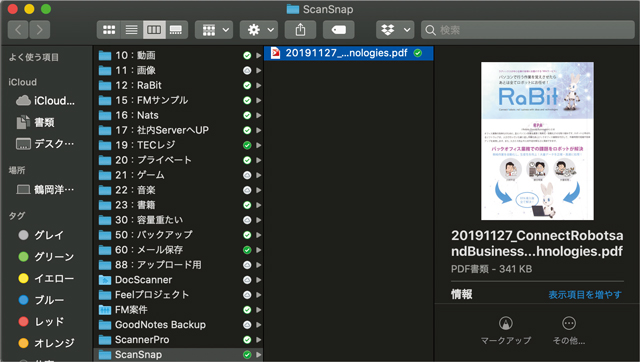
Task: Open the Feelプロジェクト folder
Action: tap(178, 295)
